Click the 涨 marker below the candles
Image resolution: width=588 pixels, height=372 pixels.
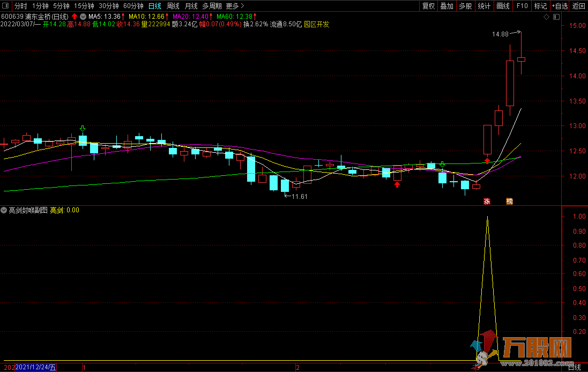coord(487,202)
